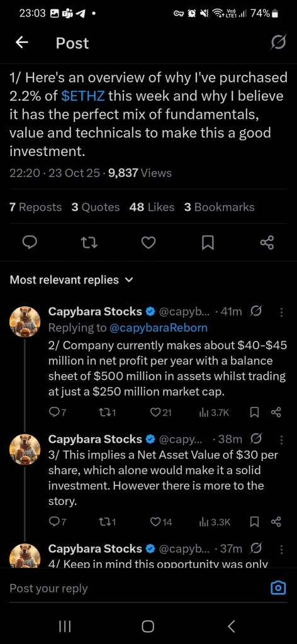Open the Grok icon in the header

[x=279, y=43]
